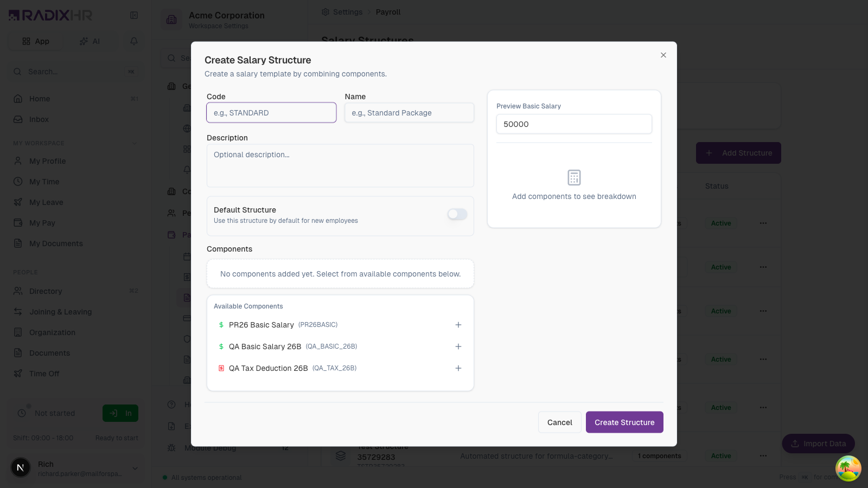Open My Time page
This screenshot has height=488, width=868.
pos(75,182)
